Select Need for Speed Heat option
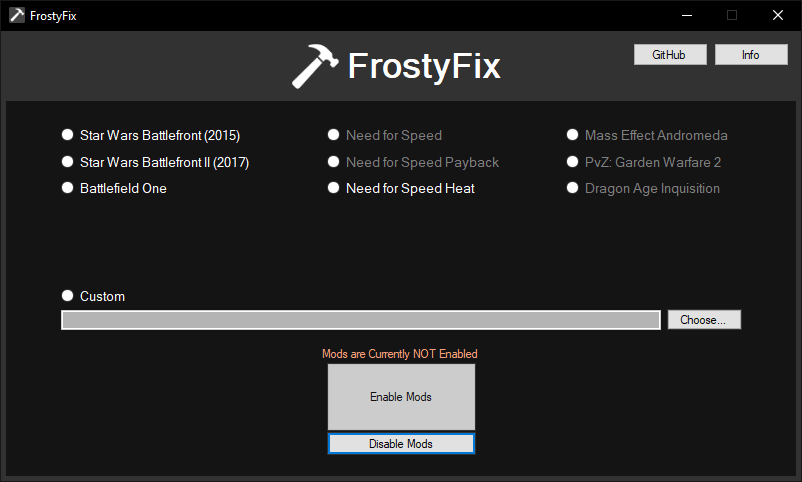 coord(334,188)
